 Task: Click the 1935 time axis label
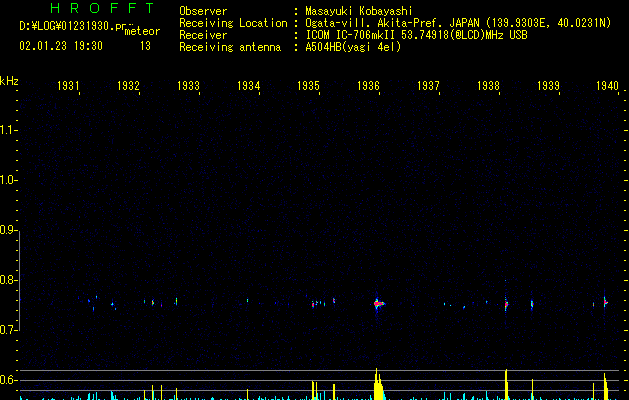(308, 85)
